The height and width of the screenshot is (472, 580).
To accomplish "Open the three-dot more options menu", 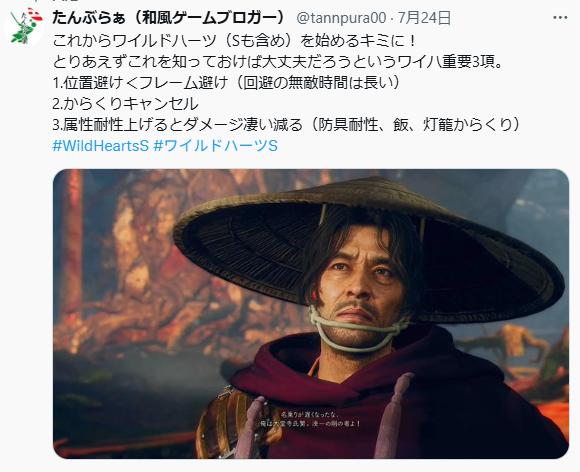I will pyautogui.click(x=560, y=18).
